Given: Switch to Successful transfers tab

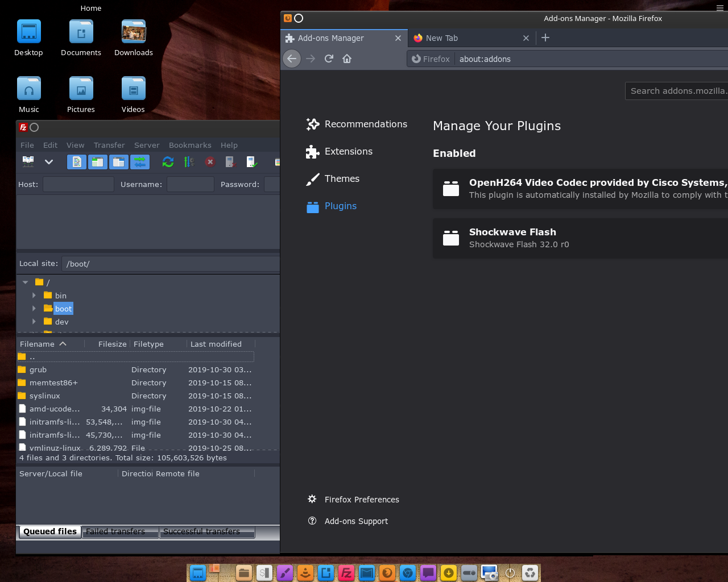Looking at the screenshot, I should click(207, 532).
